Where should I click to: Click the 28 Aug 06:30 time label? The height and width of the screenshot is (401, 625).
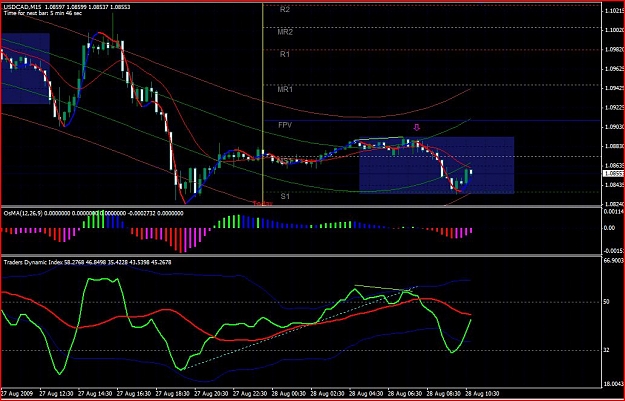point(405,394)
